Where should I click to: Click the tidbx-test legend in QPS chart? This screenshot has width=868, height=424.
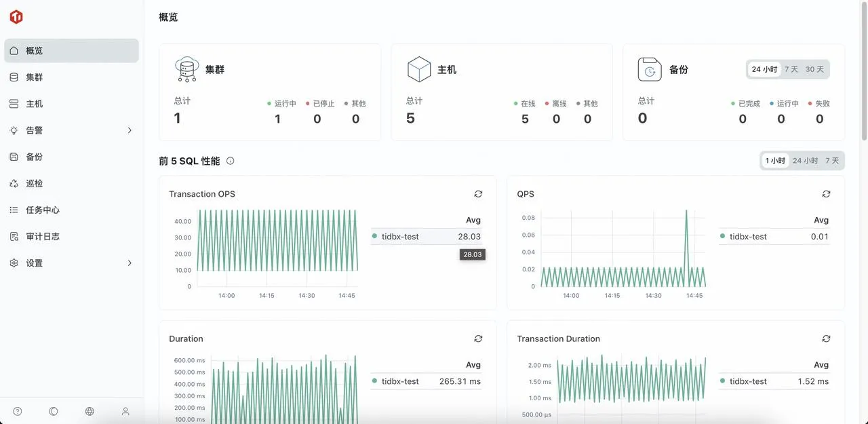pyautogui.click(x=747, y=236)
